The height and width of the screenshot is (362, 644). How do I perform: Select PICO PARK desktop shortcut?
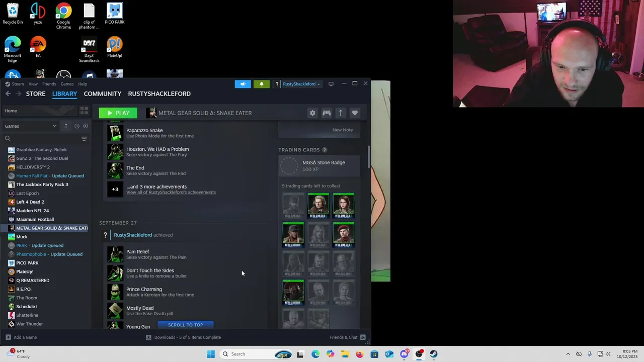pos(115,14)
